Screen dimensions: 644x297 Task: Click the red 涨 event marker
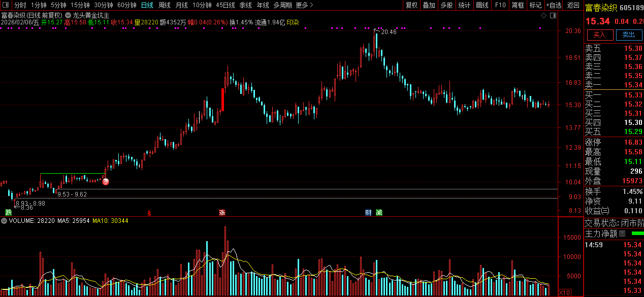pos(222,212)
